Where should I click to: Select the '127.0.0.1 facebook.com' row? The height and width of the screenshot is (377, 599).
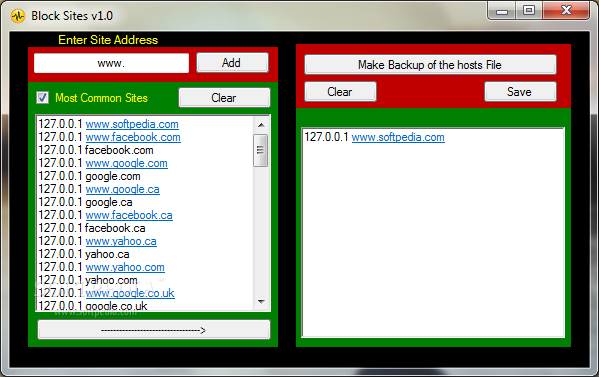[x=96, y=150]
